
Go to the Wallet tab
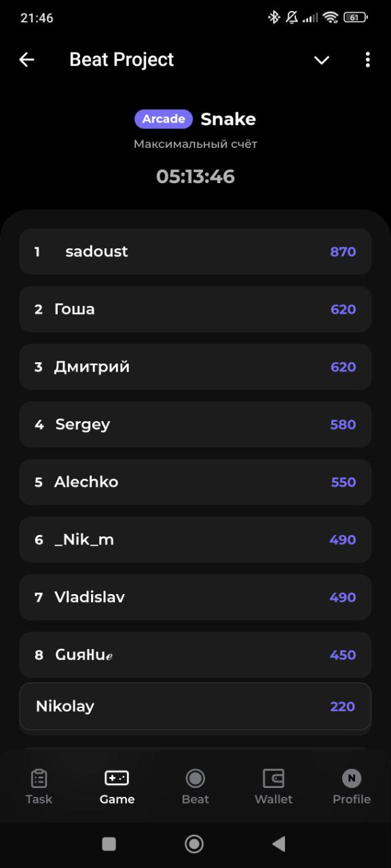click(274, 786)
